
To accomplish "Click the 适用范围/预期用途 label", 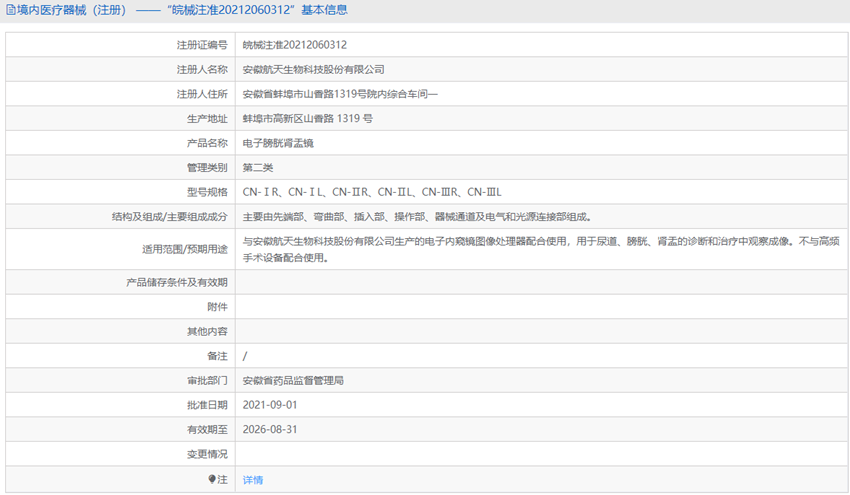I will pos(185,249).
